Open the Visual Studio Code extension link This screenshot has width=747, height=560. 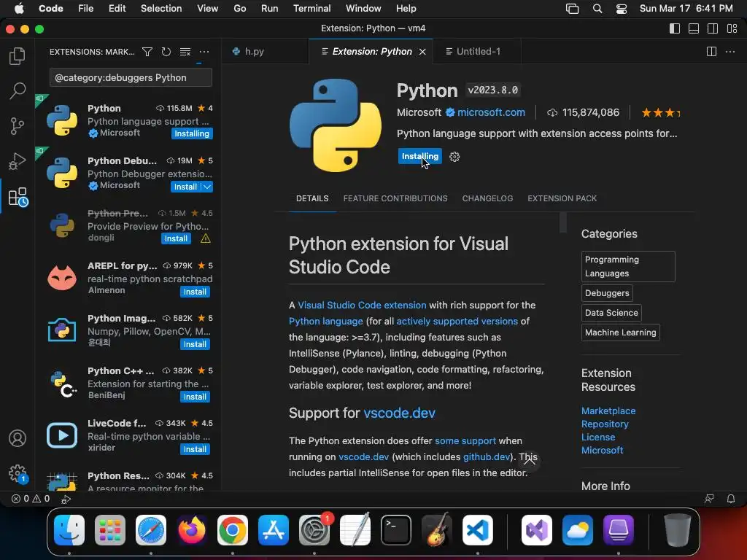click(362, 305)
